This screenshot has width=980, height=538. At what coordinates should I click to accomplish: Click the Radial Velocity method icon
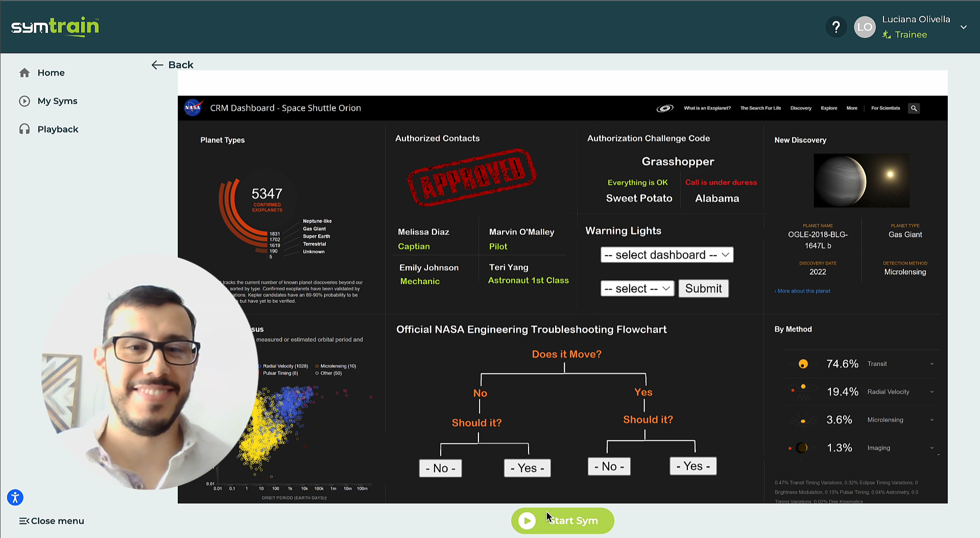click(x=803, y=391)
